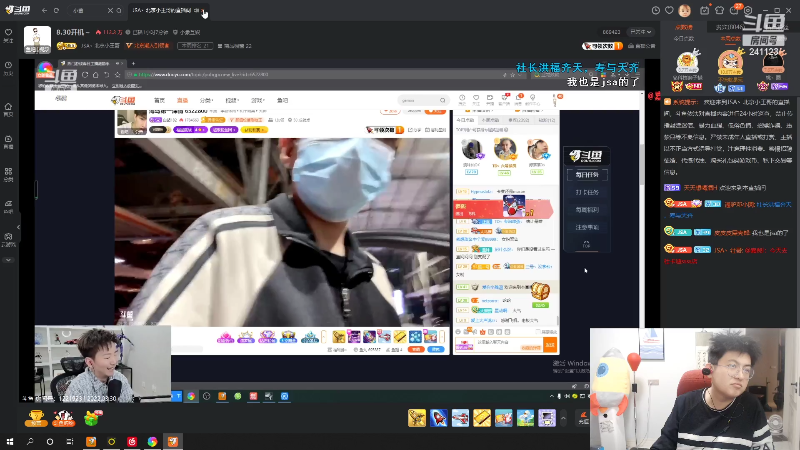The height and width of the screenshot is (450, 800).
Task: Open the followed status dropdown
Action: [641, 32]
